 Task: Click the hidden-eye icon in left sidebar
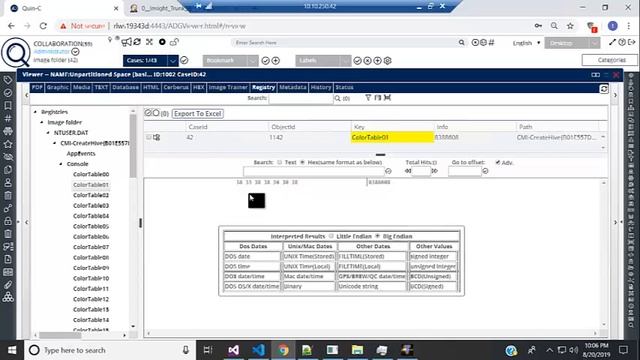coord(8,157)
